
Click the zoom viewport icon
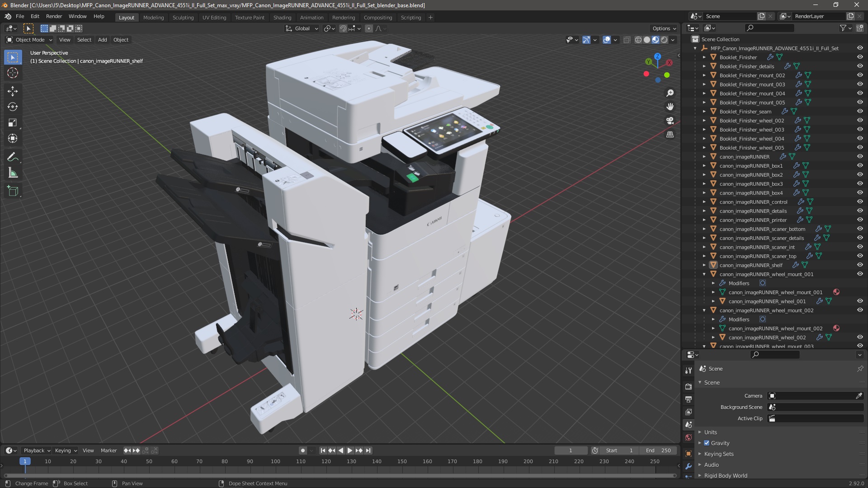(x=670, y=93)
